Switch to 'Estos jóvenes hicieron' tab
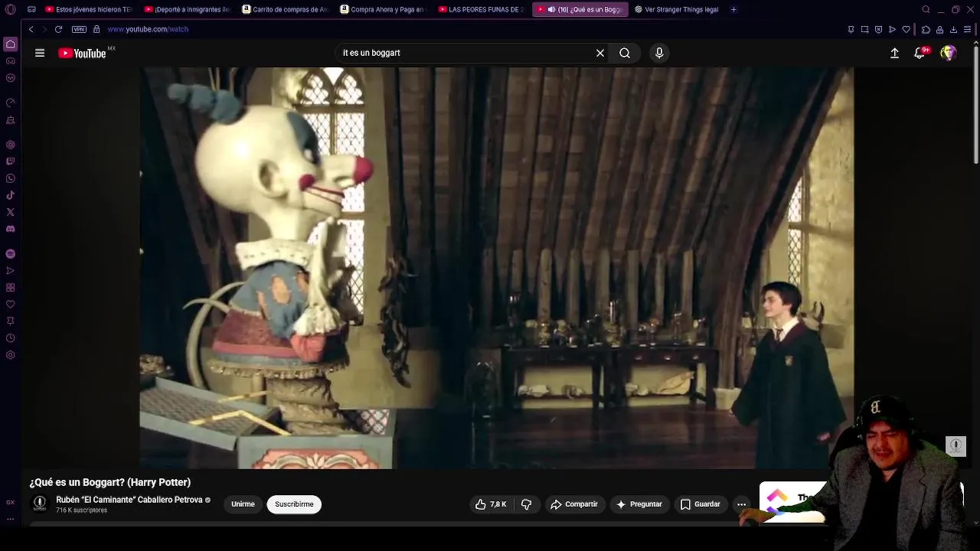 point(88,10)
